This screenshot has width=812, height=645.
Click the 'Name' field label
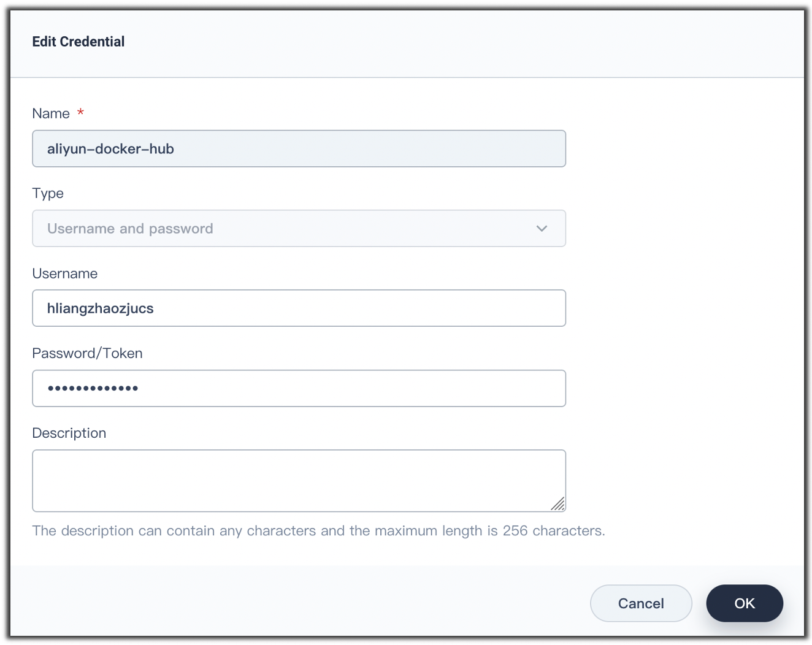click(51, 113)
